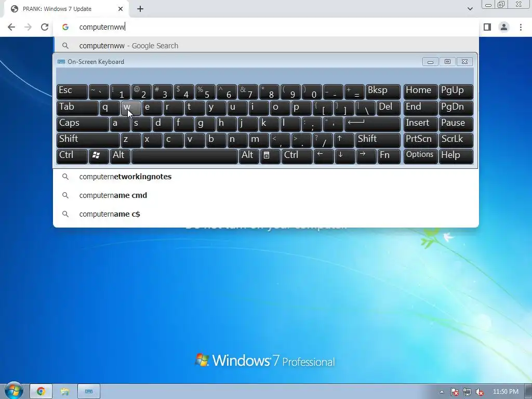This screenshot has height=399, width=532.
Task: Tap the Del key on the On-Screen Keyboard
Action: tap(389, 108)
